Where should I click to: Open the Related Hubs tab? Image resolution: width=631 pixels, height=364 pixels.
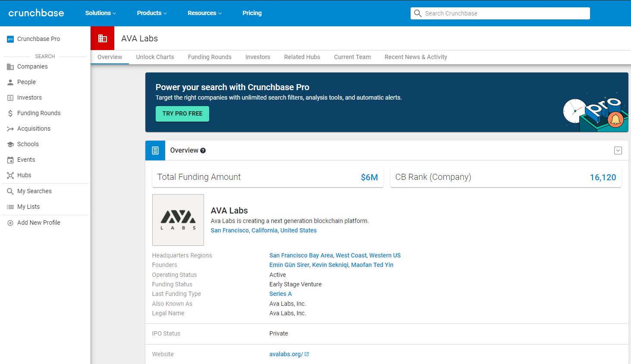tap(302, 57)
